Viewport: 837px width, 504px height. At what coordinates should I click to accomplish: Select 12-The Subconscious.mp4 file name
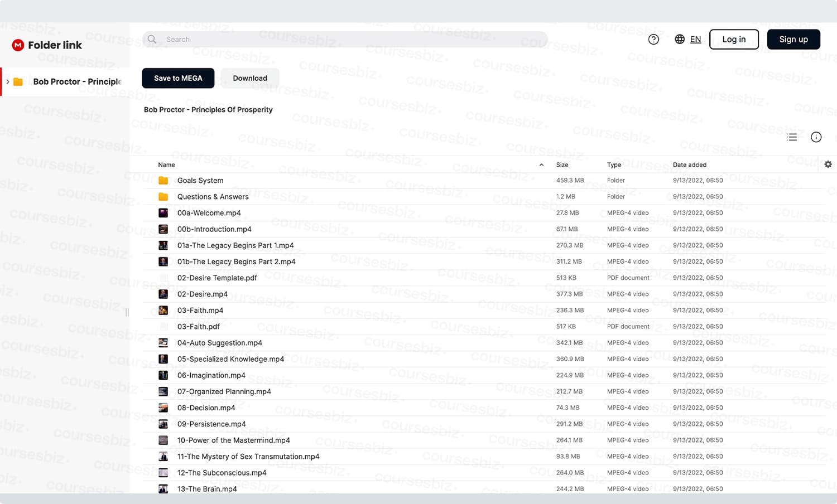point(222,473)
